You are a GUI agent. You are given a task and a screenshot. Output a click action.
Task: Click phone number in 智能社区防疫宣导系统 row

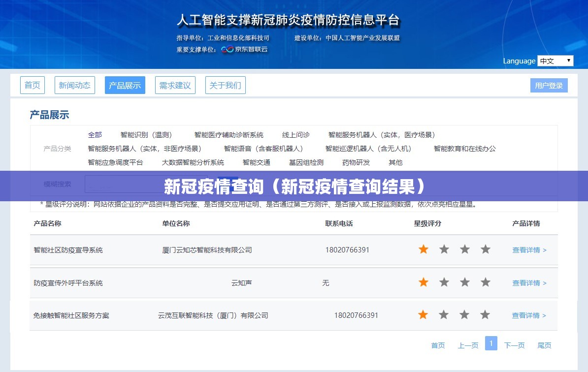[347, 250]
